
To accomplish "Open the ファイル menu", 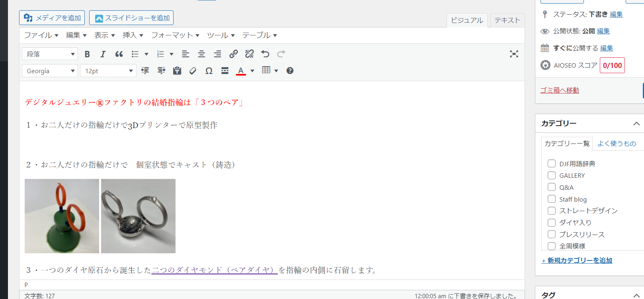I will pyautogui.click(x=41, y=35).
